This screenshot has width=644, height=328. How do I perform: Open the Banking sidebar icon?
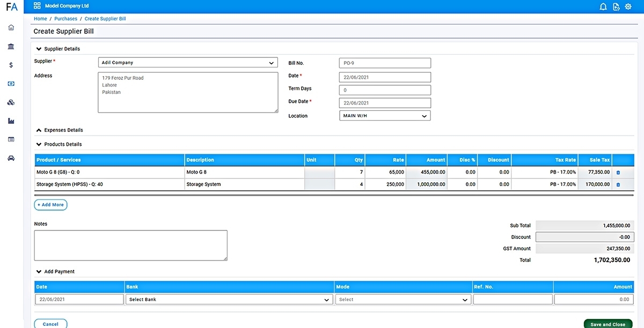pos(11,47)
